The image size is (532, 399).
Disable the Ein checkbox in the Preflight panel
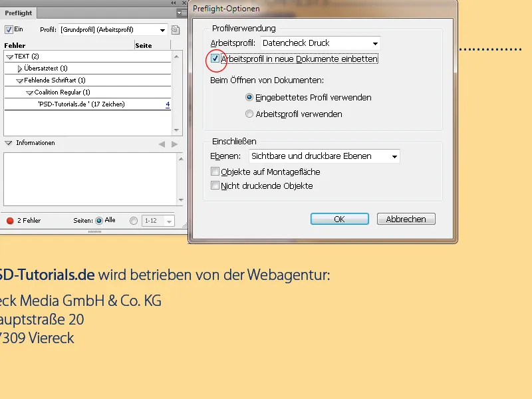click(7, 29)
